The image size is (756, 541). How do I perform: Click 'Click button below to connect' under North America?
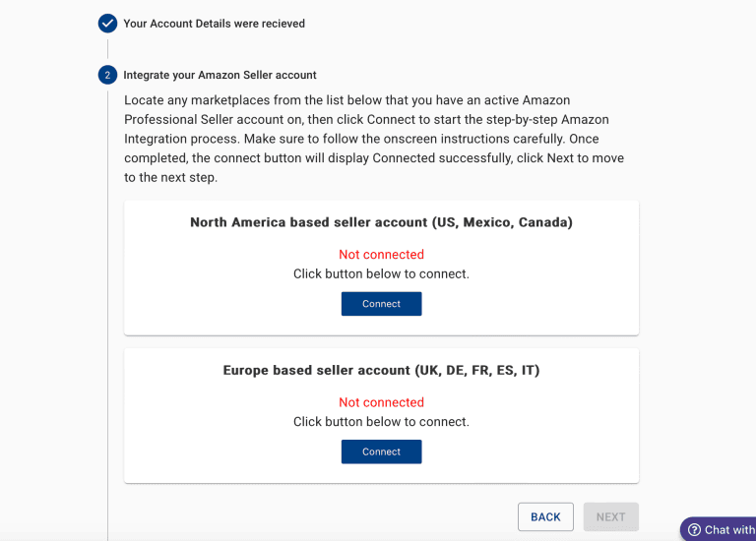click(381, 273)
